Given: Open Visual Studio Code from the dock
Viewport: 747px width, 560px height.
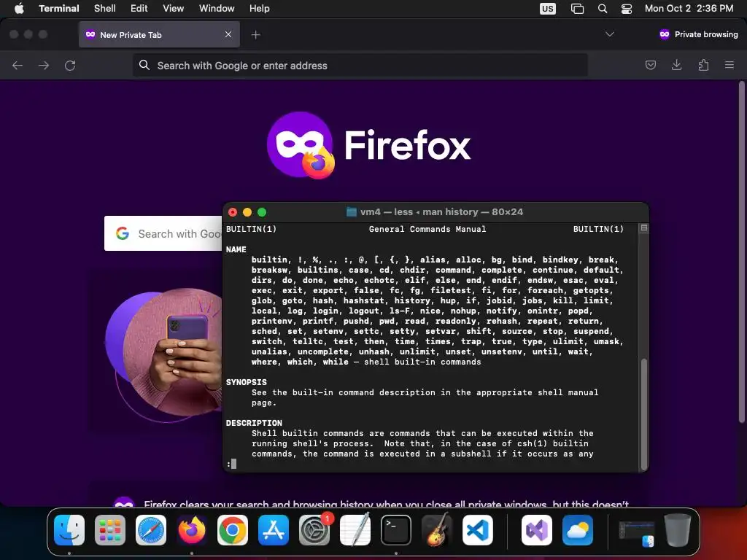Looking at the screenshot, I should click(x=478, y=530).
